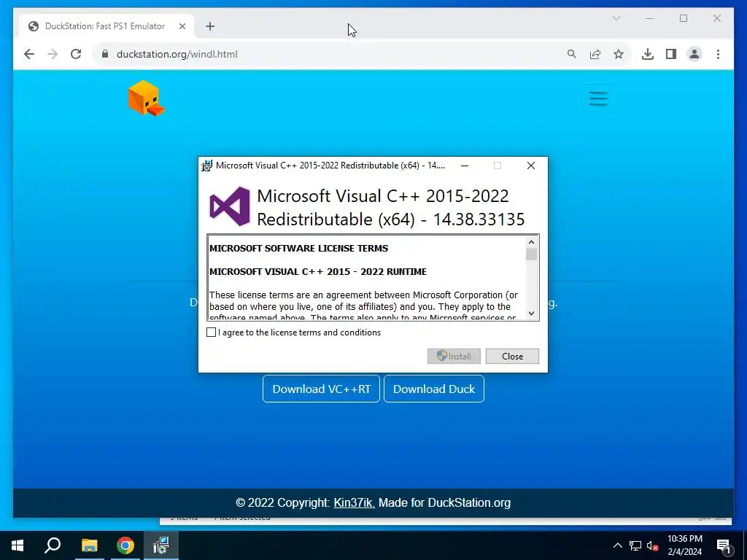Reload the DuckStation page
This screenshot has height=560, width=747.
[76, 54]
